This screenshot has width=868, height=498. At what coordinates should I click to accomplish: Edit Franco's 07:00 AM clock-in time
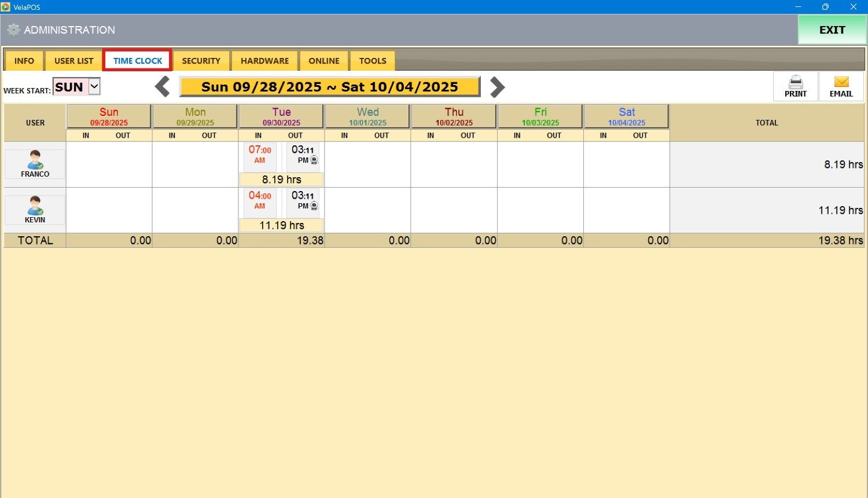[260, 155]
